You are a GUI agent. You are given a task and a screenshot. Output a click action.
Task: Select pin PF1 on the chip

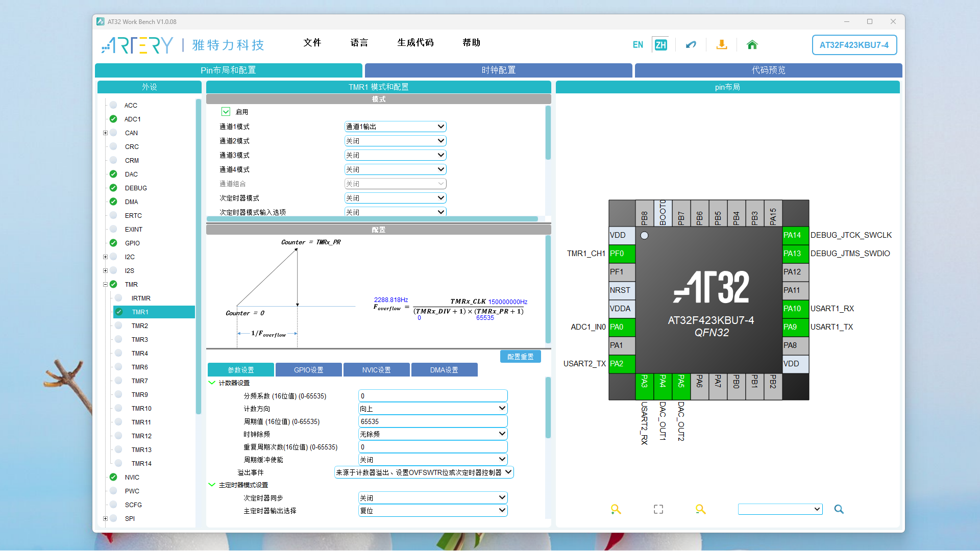pos(622,272)
